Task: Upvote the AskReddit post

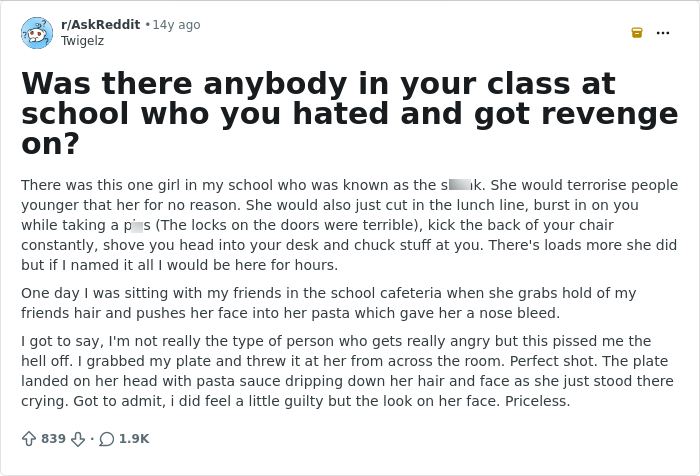Action: tap(29, 439)
